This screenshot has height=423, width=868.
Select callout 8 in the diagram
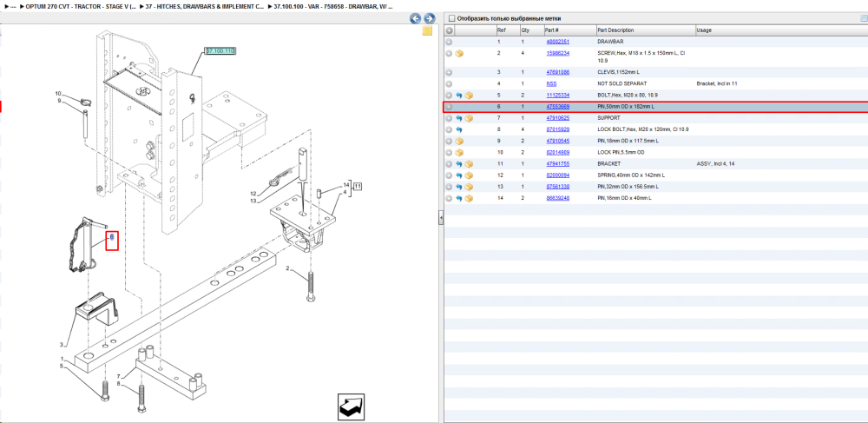[118, 384]
